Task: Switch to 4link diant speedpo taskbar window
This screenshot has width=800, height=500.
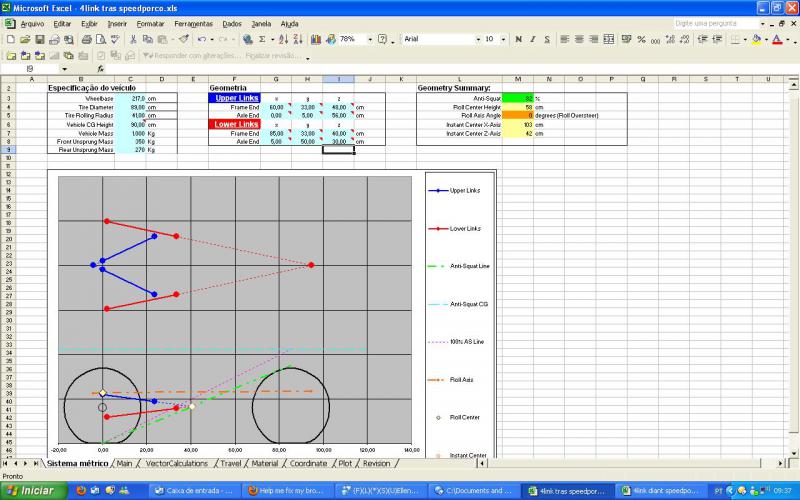Action: [x=661, y=491]
